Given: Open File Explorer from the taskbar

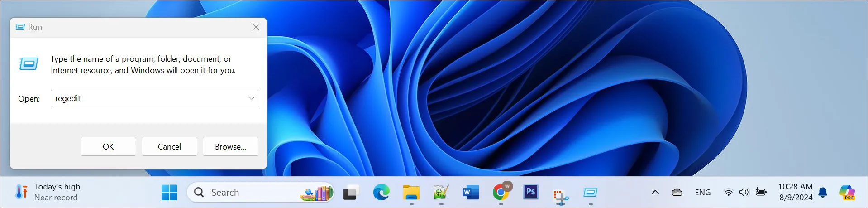Looking at the screenshot, I should click(x=411, y=193).
